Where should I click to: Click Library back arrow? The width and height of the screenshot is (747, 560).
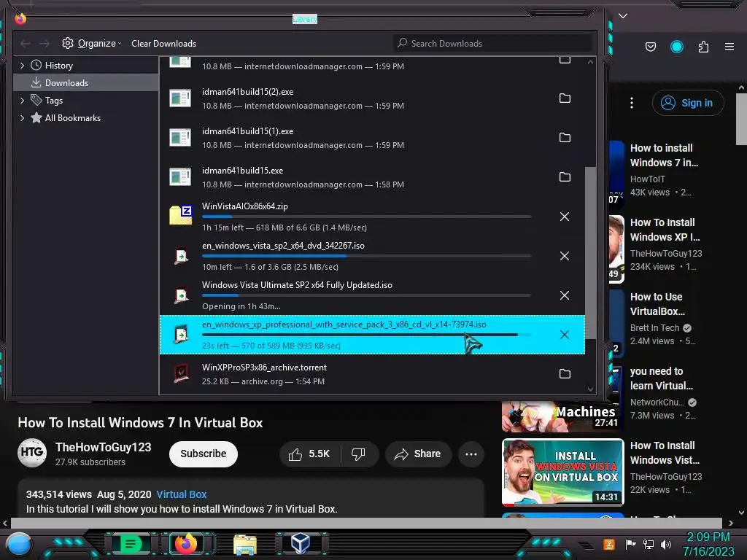[26, 44]
